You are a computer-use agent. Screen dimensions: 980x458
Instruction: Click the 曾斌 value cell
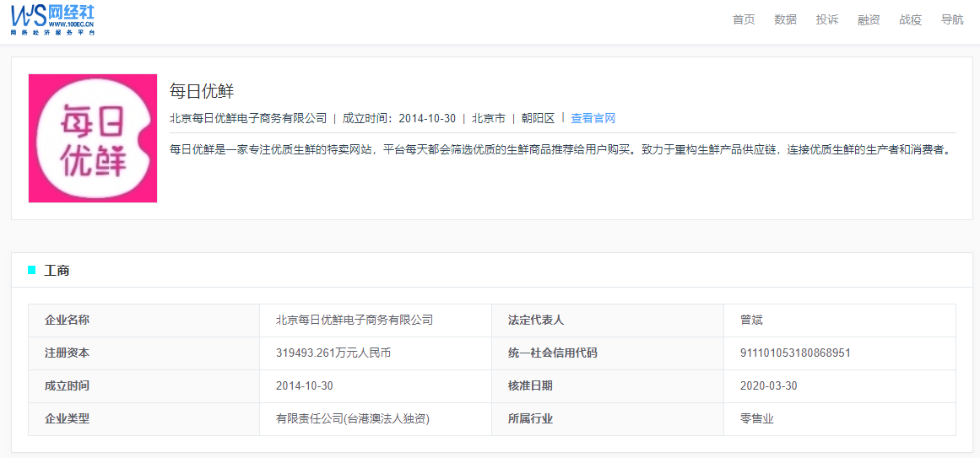click(840, 321)
